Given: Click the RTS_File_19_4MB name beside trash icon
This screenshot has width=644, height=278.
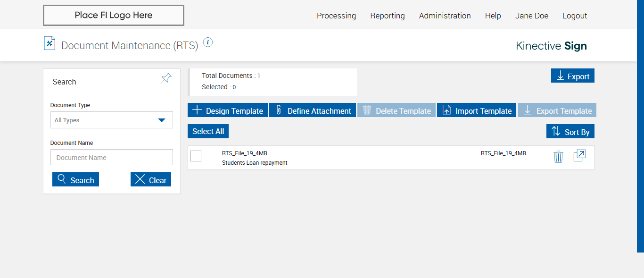Looking at the screenshot, I should coord(504,153).
